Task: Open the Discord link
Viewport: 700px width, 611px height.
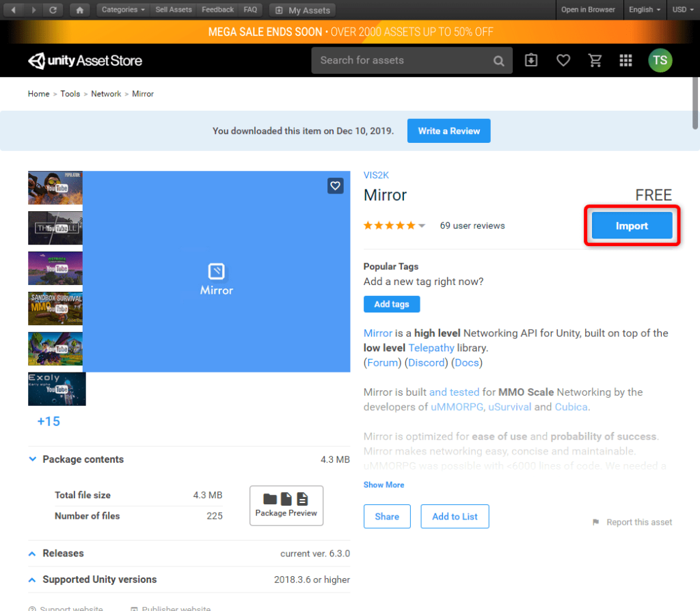Action: point(427,362)
